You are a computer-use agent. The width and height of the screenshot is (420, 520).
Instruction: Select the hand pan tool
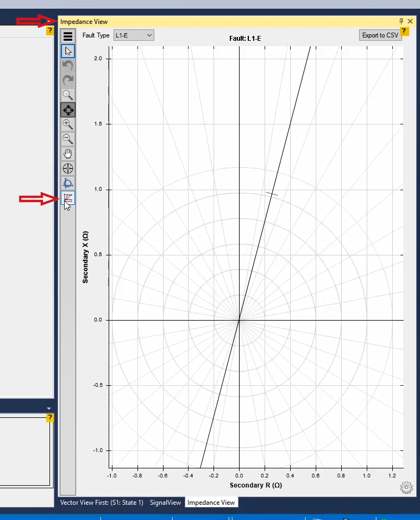click(x=68, y=154)
